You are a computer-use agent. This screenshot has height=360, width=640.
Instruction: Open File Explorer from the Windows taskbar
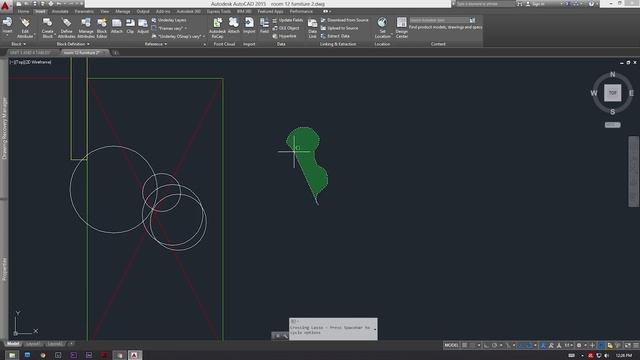12,355
